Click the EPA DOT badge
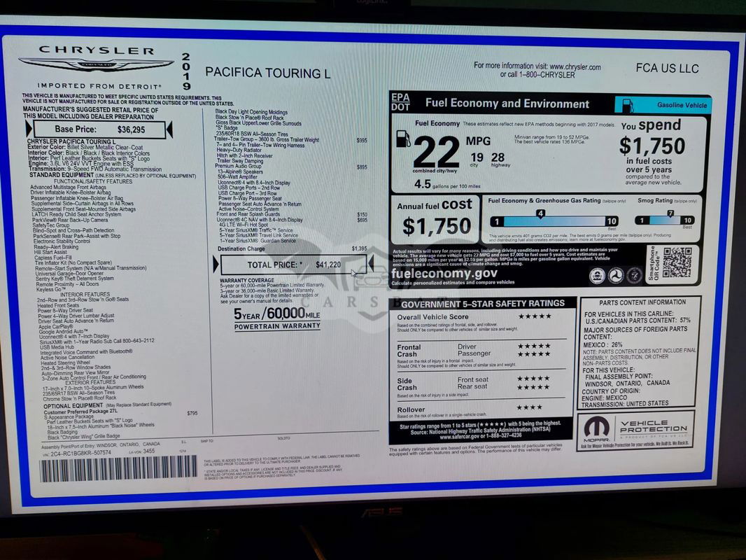Viewport: 746px width, 560px height. 400,102
